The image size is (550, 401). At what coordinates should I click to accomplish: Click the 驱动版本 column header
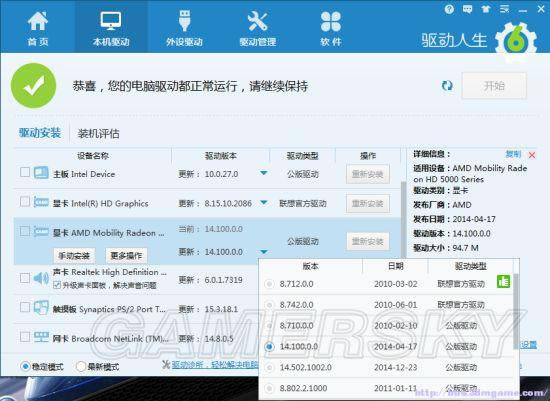221,155
